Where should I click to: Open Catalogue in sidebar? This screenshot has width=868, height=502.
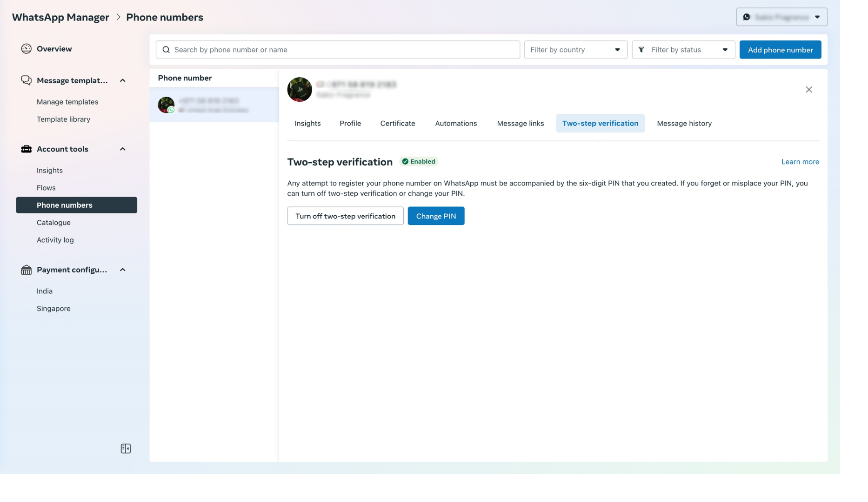(53, 223)
